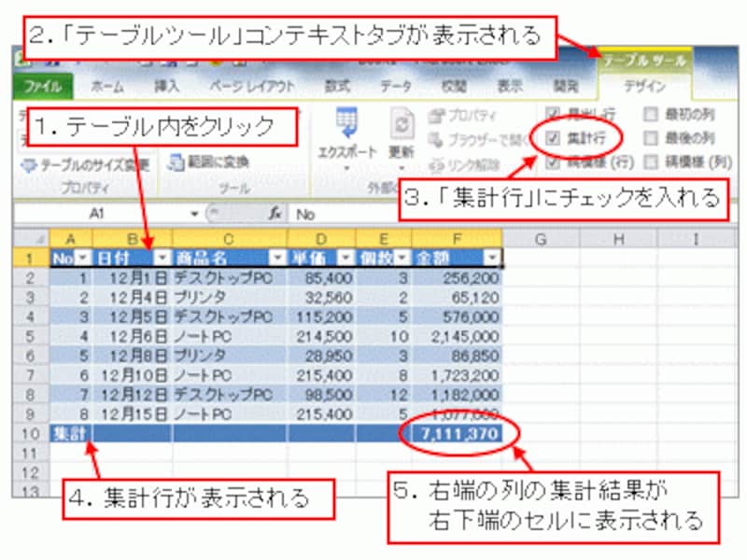
Task: Click cell with 256,200
Action: [457, 277]
